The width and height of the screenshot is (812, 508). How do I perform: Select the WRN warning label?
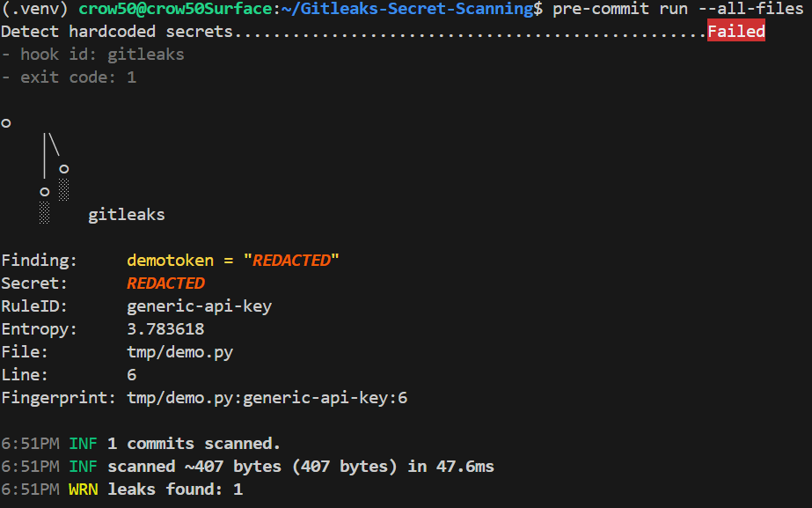pos(85,489)
